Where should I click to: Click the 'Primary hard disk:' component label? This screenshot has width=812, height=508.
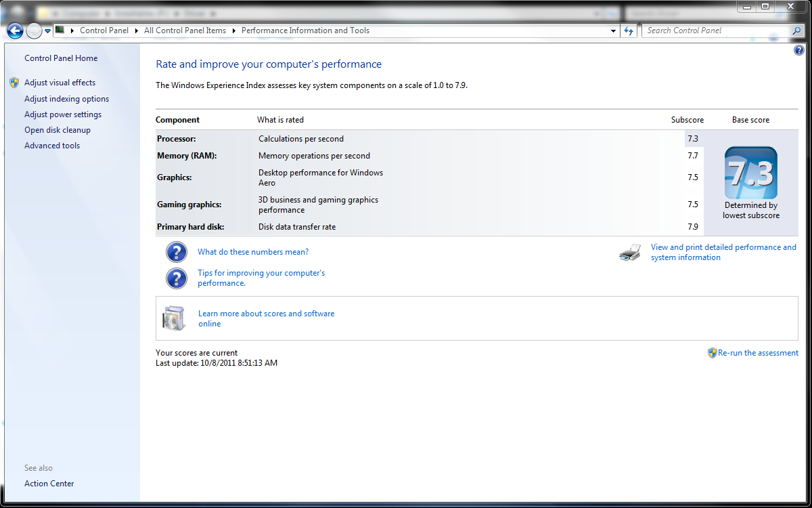tap(191, 227)
